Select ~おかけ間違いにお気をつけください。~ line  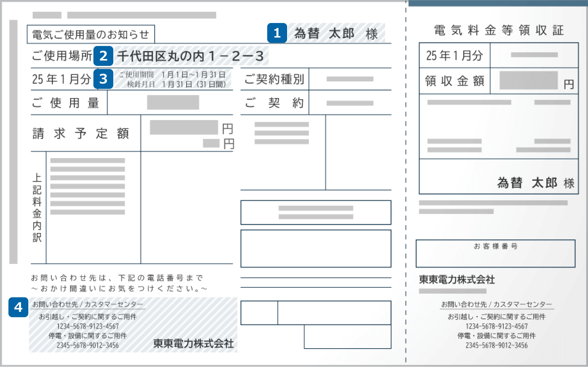click(119, 288)
